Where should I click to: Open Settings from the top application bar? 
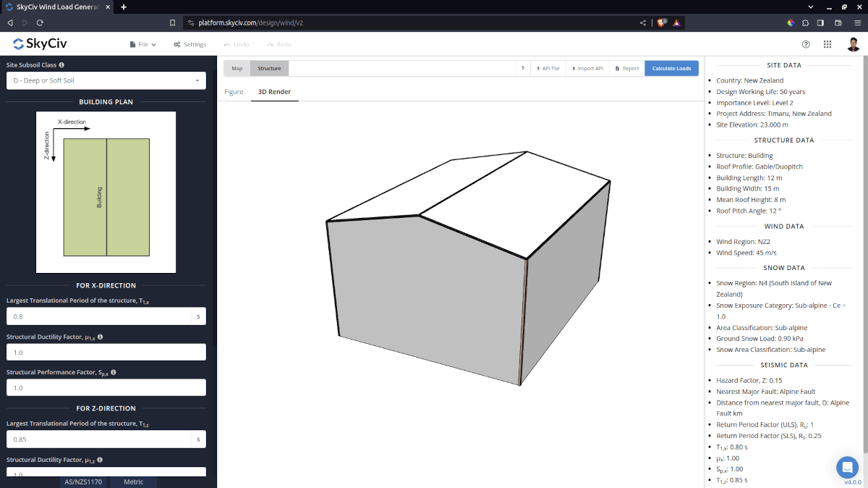pos(190,44)
